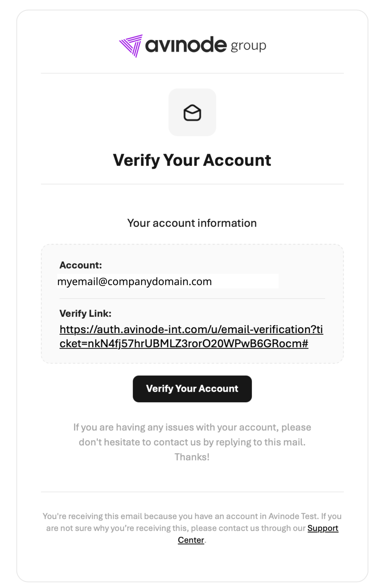
Task: Click the "Thanks!" text
Action: point(192,457)
